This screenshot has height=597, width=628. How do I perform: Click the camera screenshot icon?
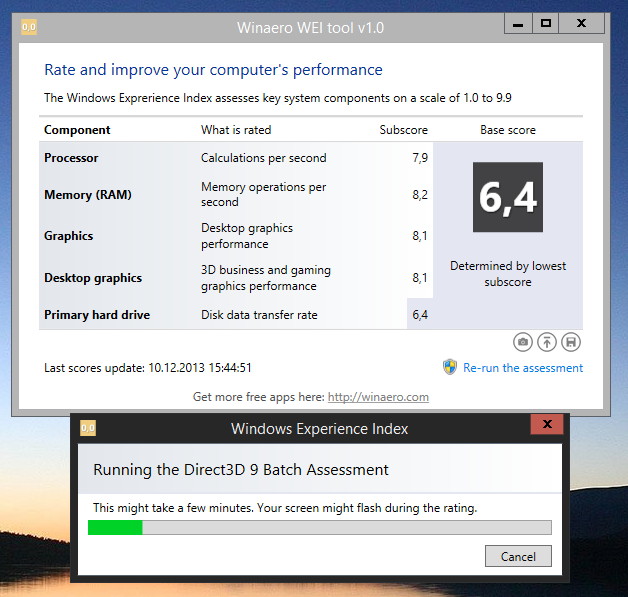(x=523, y=342)
